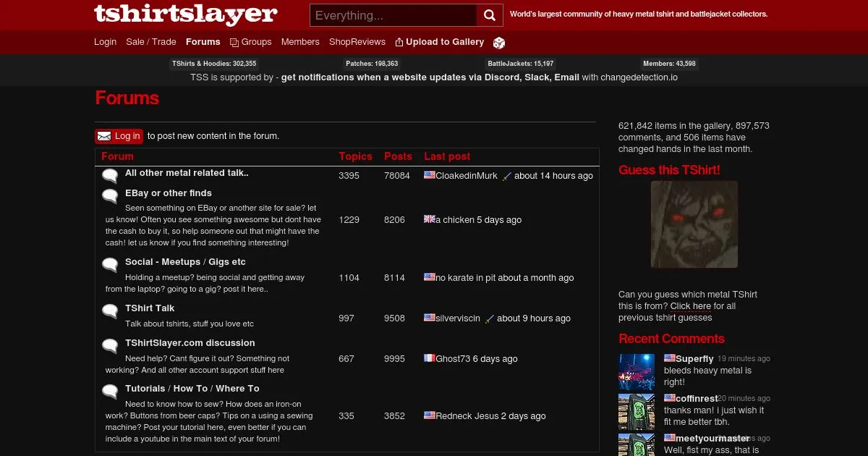The image size is (868, 456).
Task: Select Upload to Gallery
Action: [x=439, y=42]
